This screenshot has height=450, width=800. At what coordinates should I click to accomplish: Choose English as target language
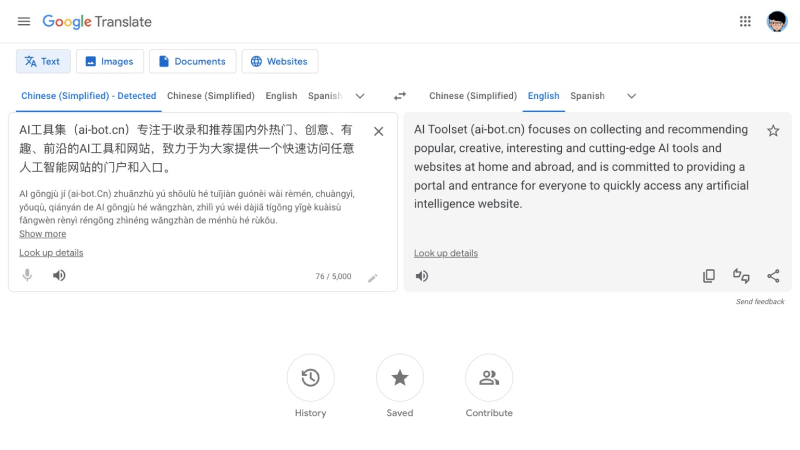click(x=543, y=96)
